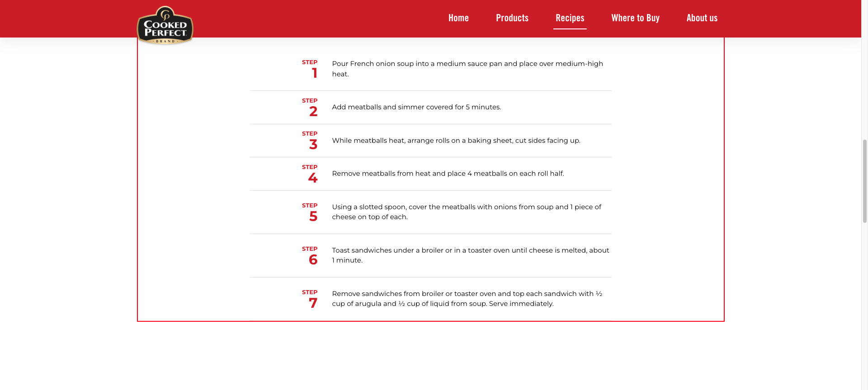Click the red Step 1 number
The width and height of the screenshot is (868, 390).
coord(314,73)
